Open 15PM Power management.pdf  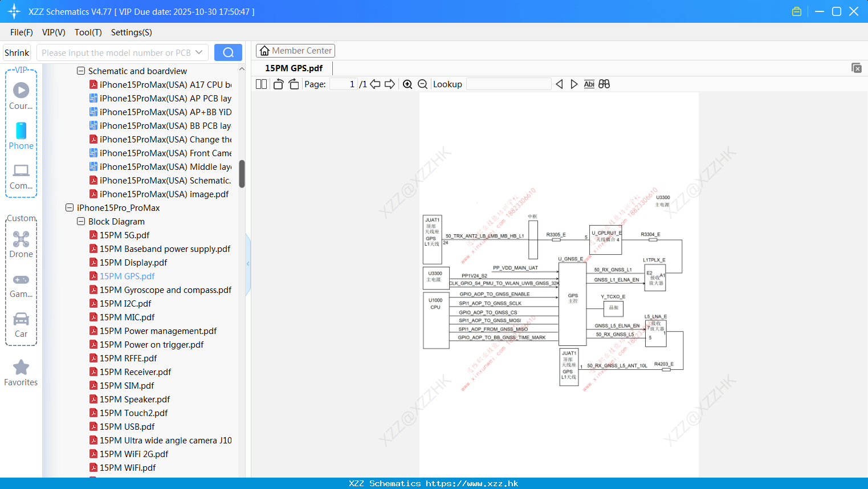pyautogui.click(x=158, y=331)
